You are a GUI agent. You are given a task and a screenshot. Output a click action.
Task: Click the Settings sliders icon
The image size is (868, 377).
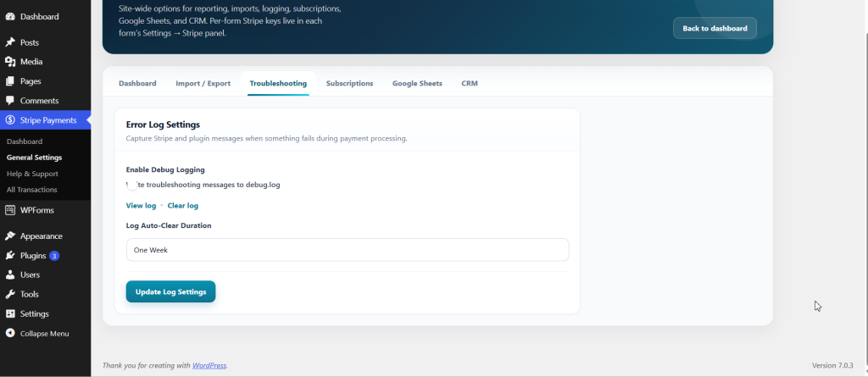[x=10, y=314]
